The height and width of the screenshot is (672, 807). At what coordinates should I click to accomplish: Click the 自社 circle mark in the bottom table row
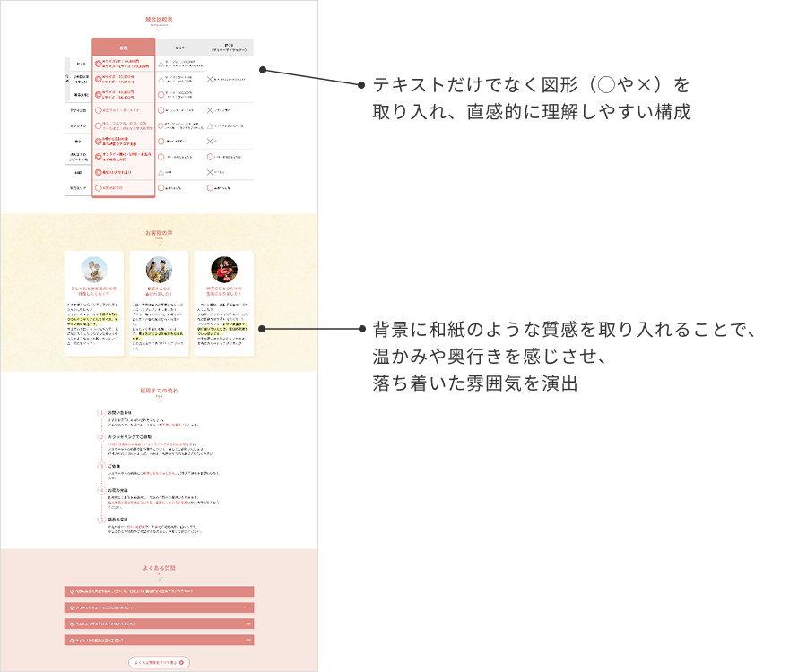click(x=99, y=187)
